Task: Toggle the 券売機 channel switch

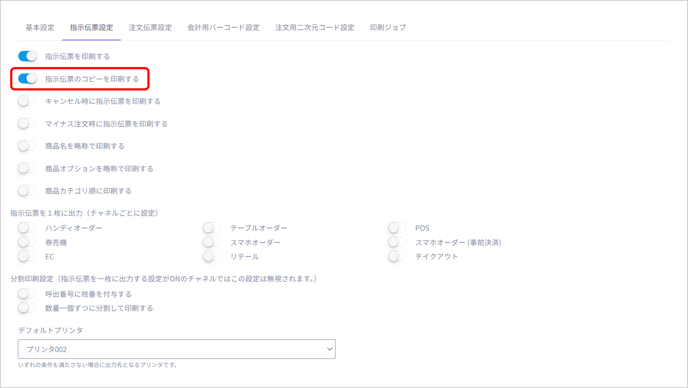Action: 27,242
